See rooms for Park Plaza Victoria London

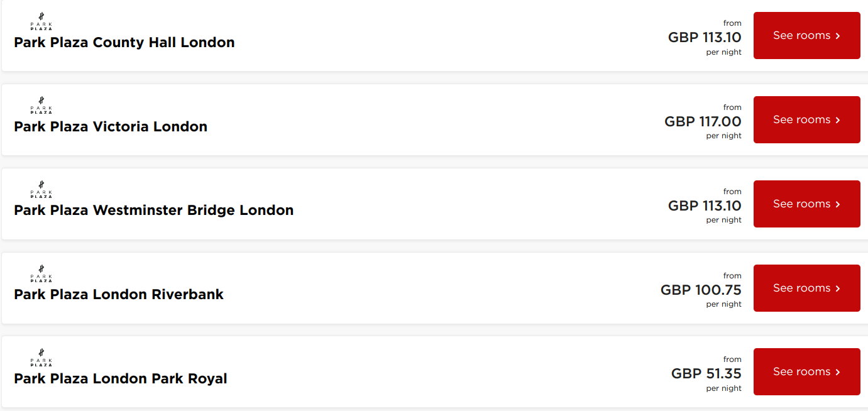pos(806,120)
